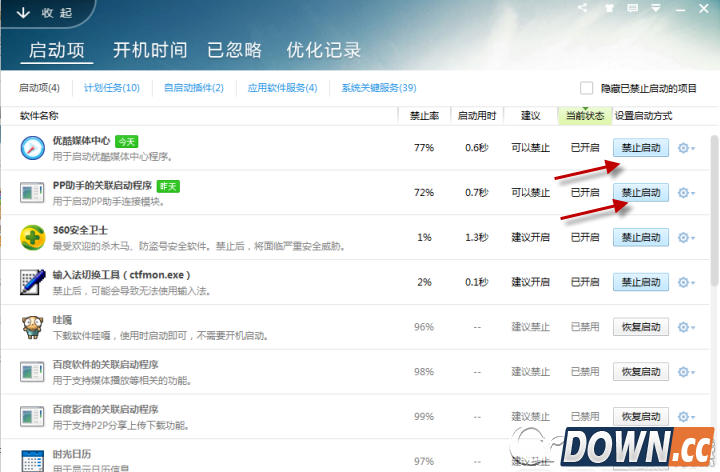Click the 360安全卫士 icon

tap(33, 237)
